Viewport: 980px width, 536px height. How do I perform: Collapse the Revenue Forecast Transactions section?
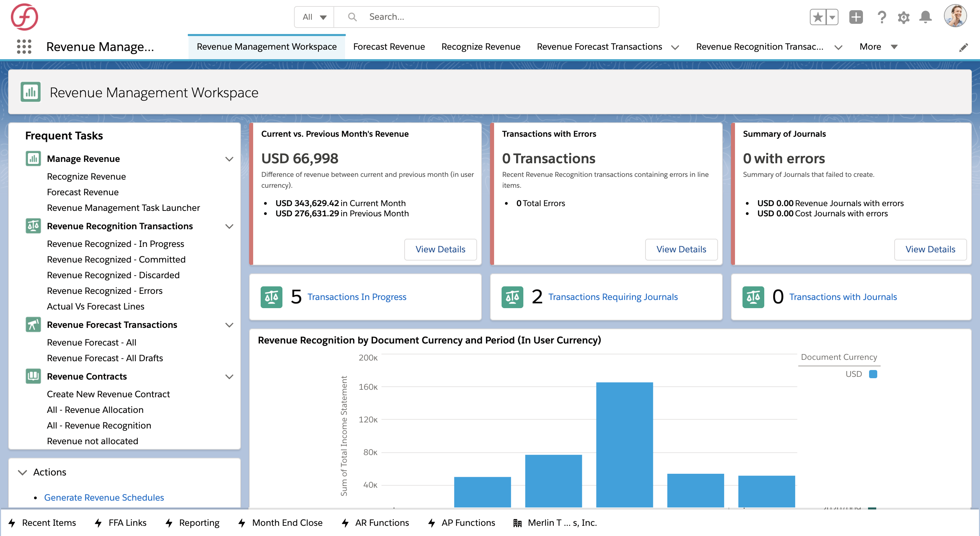click(x=229, y=325)
